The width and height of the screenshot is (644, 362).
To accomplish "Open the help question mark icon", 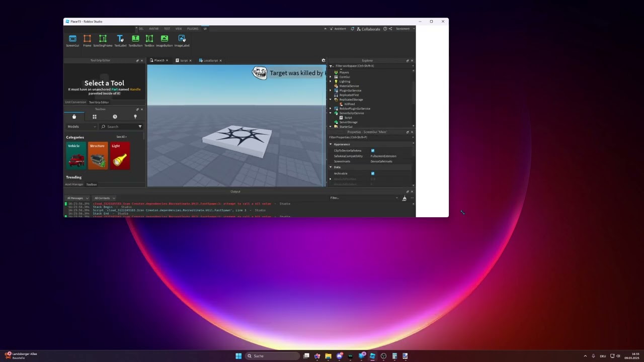I will (385, 29).
